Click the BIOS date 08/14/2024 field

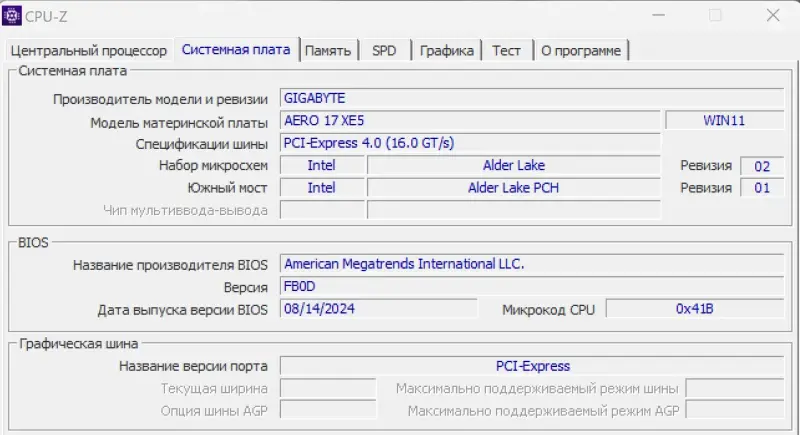(379, 309)
